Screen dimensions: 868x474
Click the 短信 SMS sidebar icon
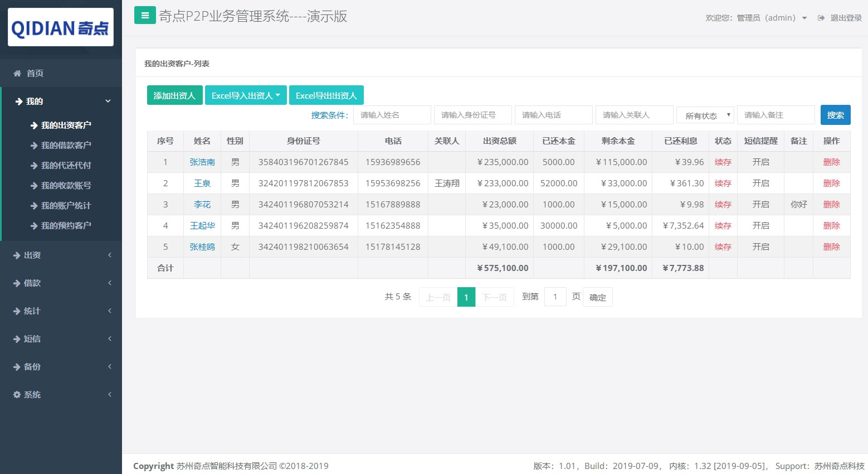pos(17,338)
